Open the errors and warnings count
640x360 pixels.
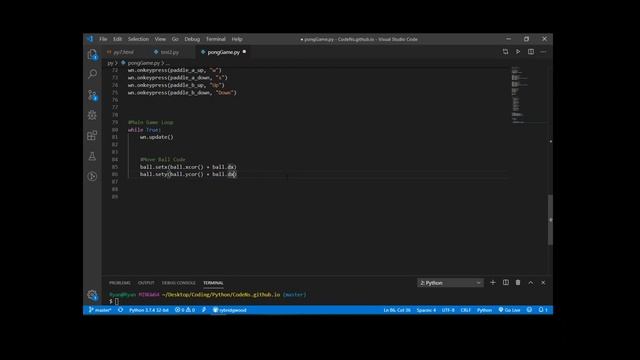pyautogui.click(x=184, y=310)
